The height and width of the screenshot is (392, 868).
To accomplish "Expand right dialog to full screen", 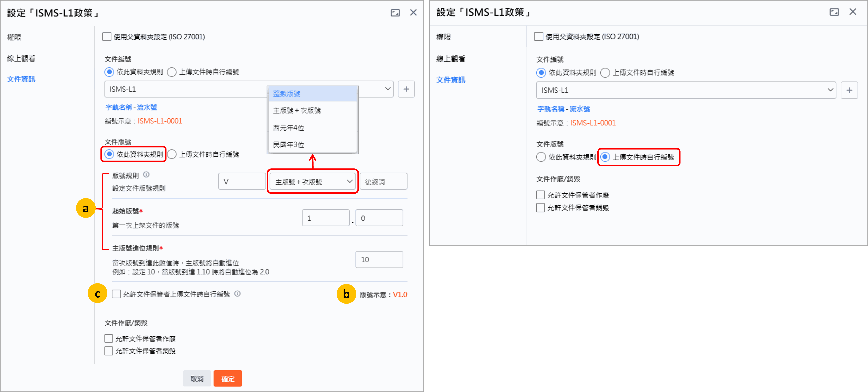I will [834, 12].
